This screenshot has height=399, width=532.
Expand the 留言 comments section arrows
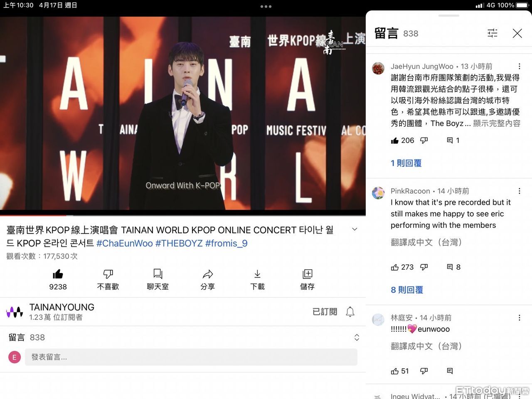coord(357,337)
